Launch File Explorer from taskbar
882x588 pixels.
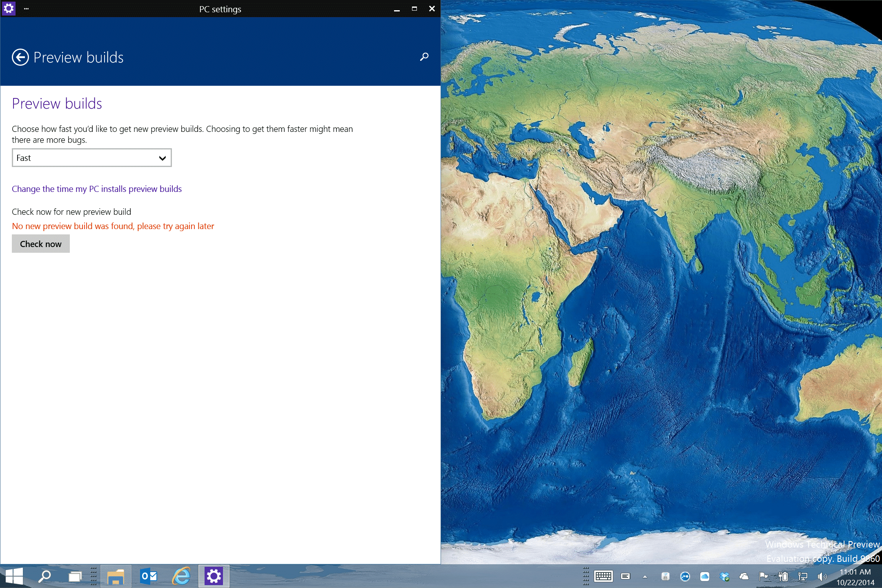pos(116,576)
